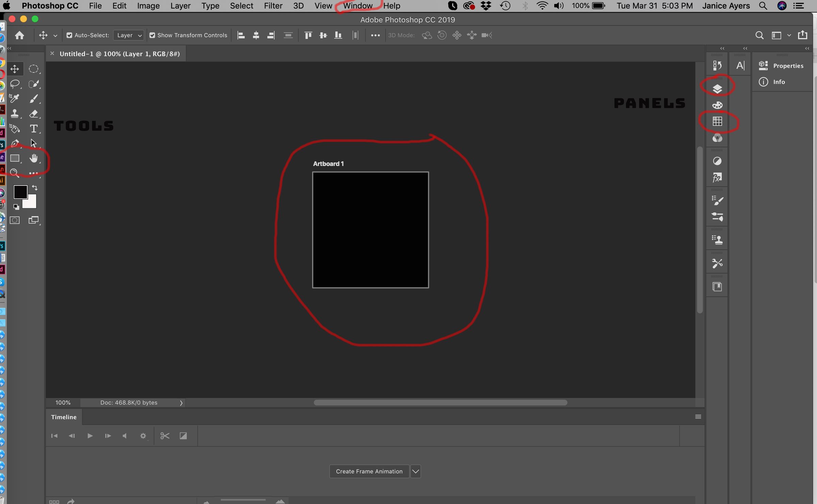Screen dimensions: 817x504
Task: Open the Filter menu
Action: tap(273, 6)
